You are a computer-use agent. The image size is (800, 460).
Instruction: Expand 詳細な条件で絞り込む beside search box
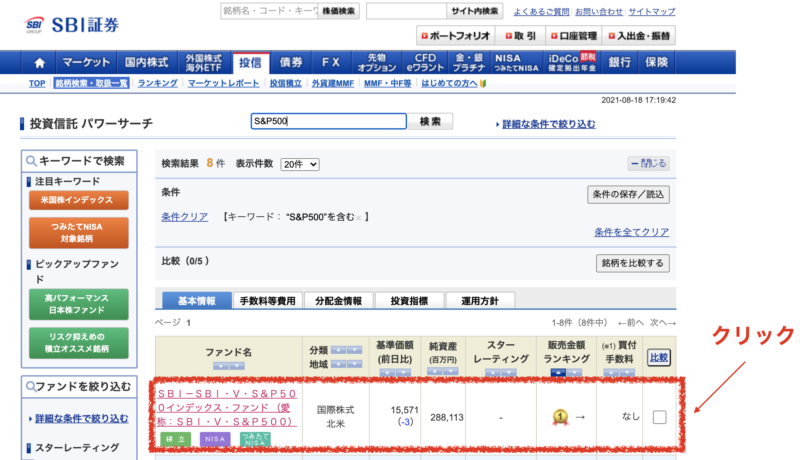click(x=548, y=124)
